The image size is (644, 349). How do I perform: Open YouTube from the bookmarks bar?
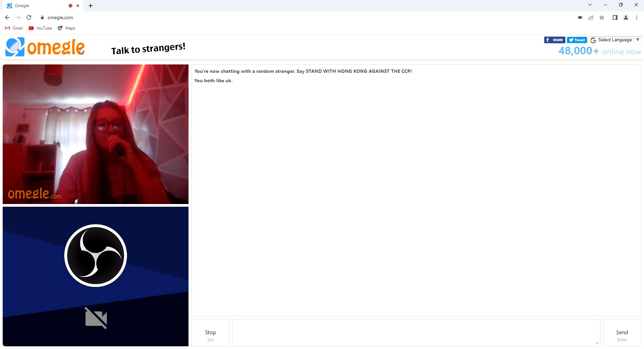[x=40, y=28]
